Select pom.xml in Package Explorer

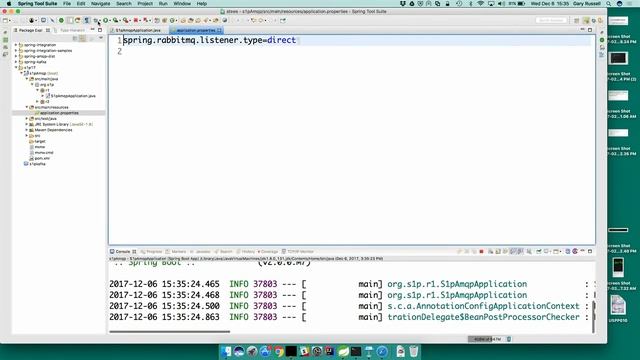42,158
